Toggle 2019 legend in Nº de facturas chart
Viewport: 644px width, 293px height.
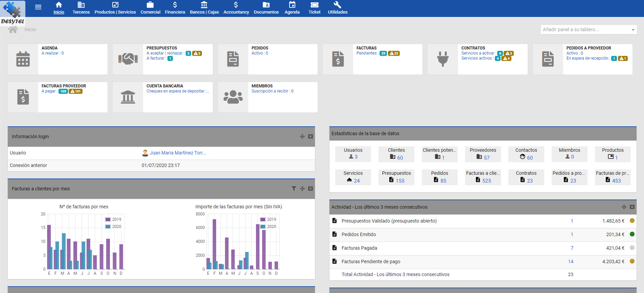[x=113, y=219]
